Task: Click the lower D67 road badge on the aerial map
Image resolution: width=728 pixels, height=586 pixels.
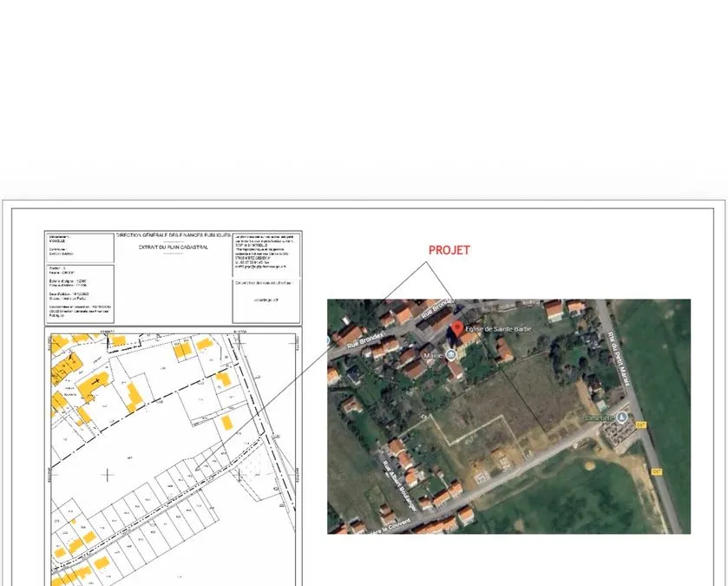Action: [x=656, y=471]
